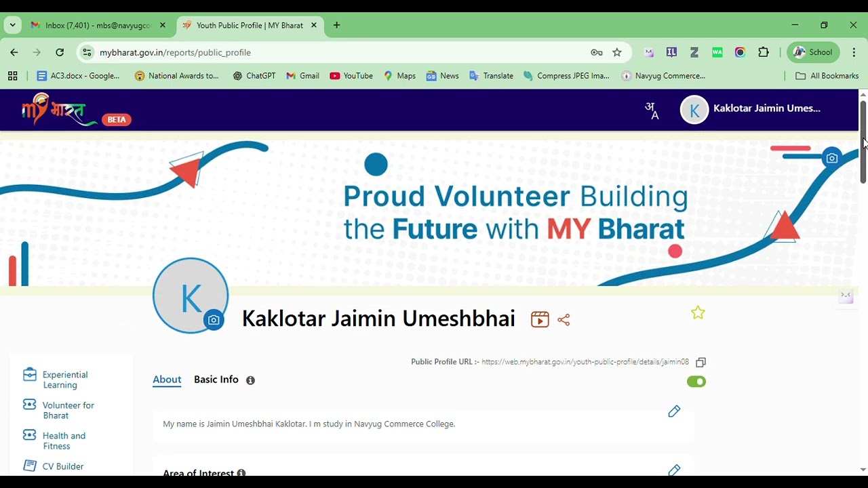Open CV Builder in the sidebar

pyautogui.click(x=54, y=466)
